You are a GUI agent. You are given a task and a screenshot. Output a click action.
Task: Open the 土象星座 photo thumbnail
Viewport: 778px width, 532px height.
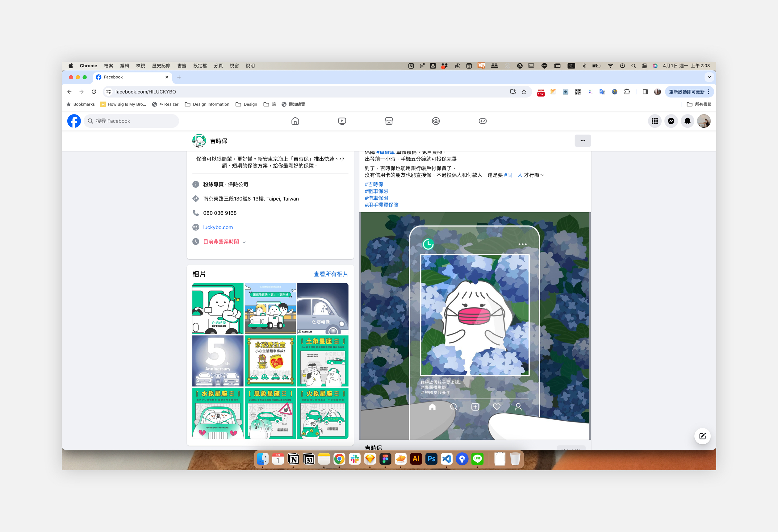[x=323, y=361]
